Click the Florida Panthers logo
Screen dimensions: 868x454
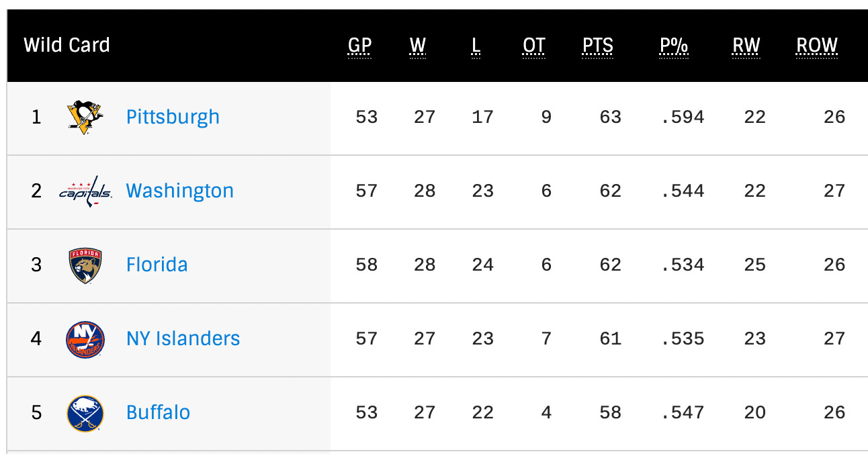pos(85,265)
